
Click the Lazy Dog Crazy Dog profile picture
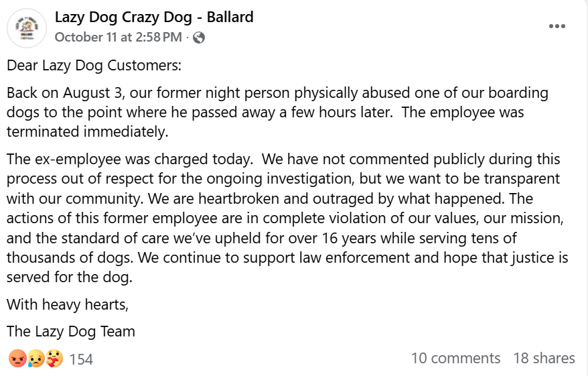27,27
